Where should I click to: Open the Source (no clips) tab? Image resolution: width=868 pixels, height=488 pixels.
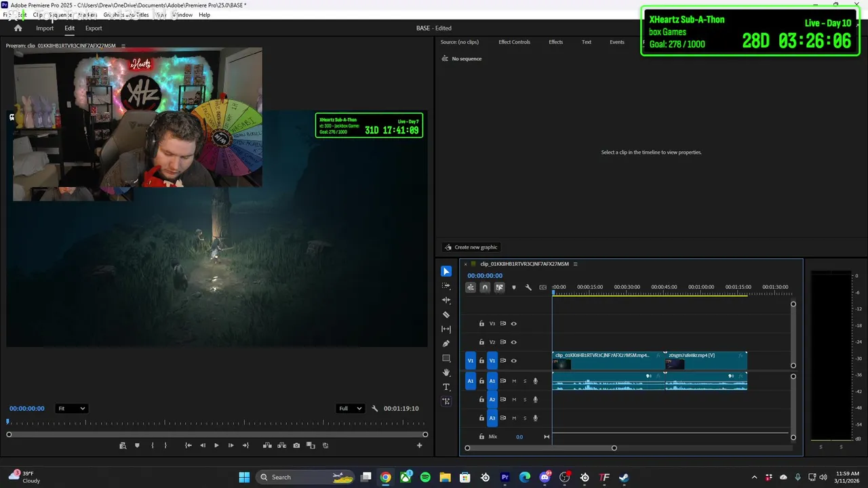click(x=460, y=42)
